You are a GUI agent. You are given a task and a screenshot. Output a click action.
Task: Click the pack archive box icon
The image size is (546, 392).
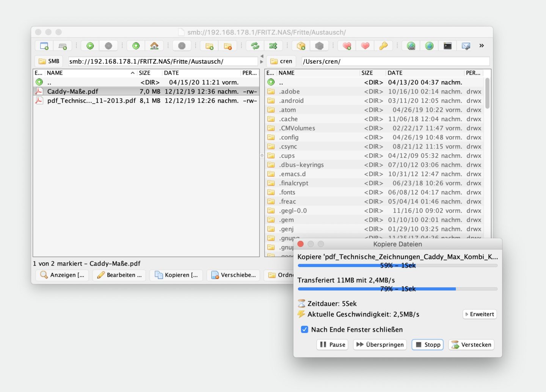coord(301,46)
